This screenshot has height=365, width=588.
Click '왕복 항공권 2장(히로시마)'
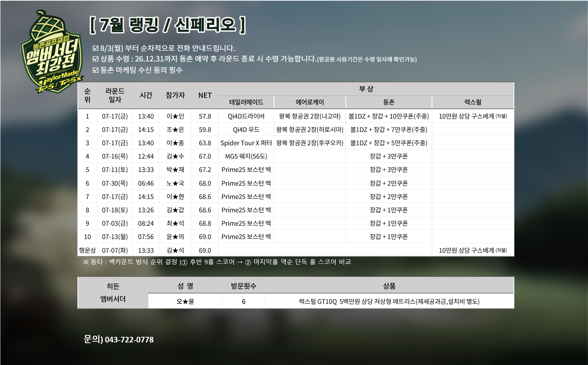click(310, 130)
